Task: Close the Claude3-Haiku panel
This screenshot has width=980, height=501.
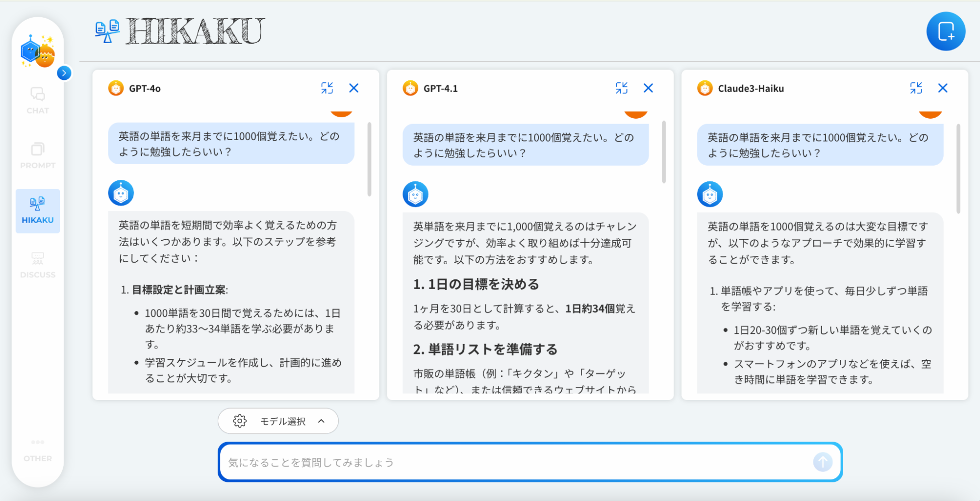Action: coord(943,88)
